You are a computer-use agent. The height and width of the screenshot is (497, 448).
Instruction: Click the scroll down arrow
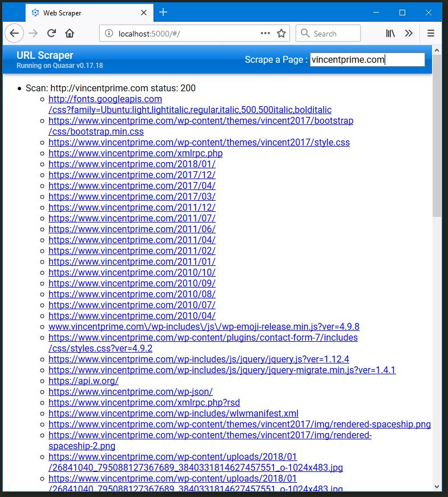437,487
